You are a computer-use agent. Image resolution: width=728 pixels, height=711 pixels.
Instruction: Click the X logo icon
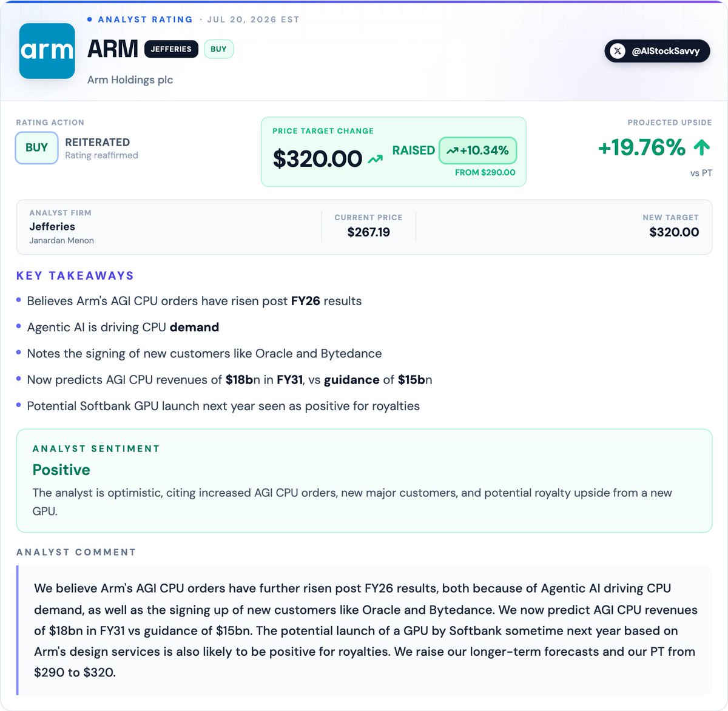point(618,51)
